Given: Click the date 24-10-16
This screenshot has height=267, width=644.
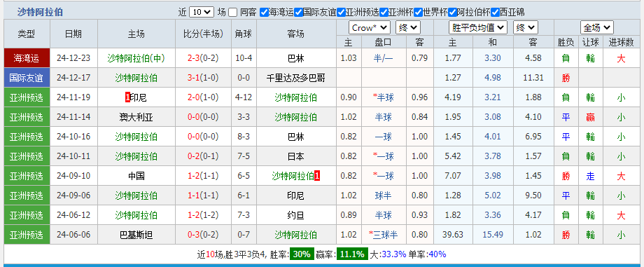Looking at the screenshot, I should (x=73, y=137).
